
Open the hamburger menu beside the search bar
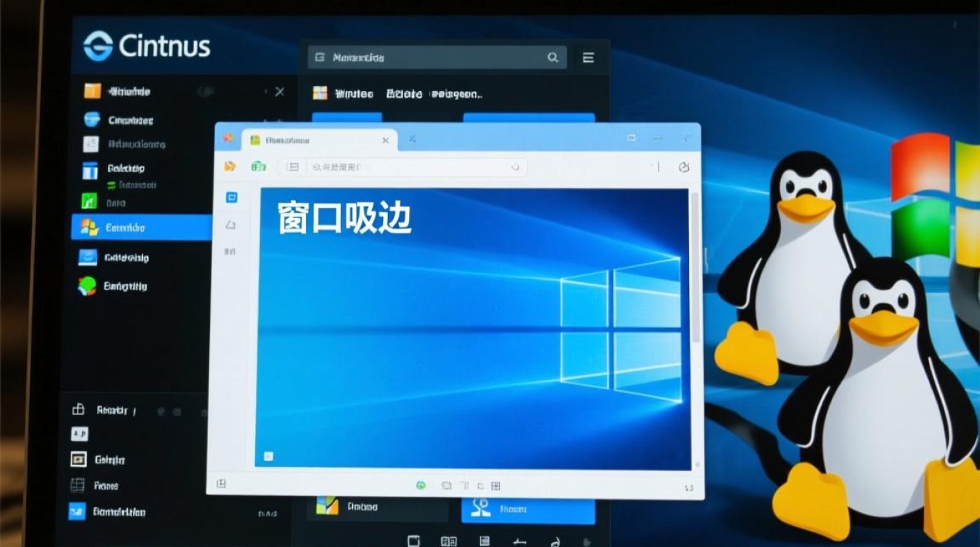pos(588,58)
